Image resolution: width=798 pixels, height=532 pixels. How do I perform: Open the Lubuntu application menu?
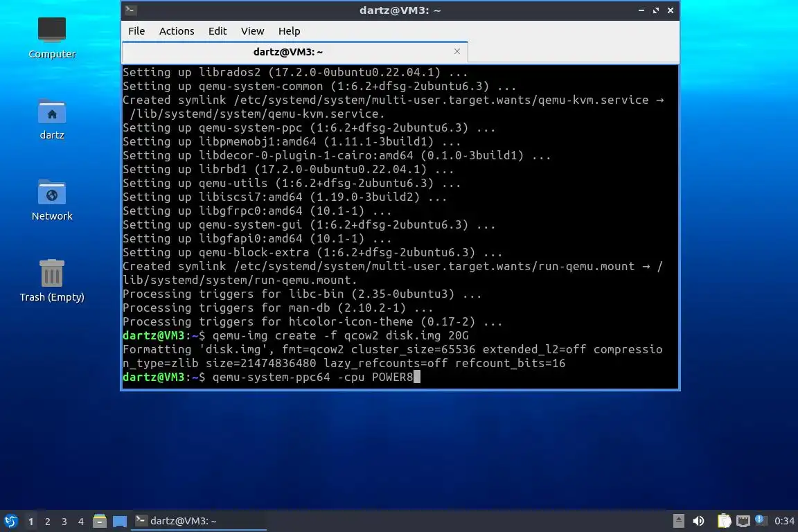pos(10,521)
